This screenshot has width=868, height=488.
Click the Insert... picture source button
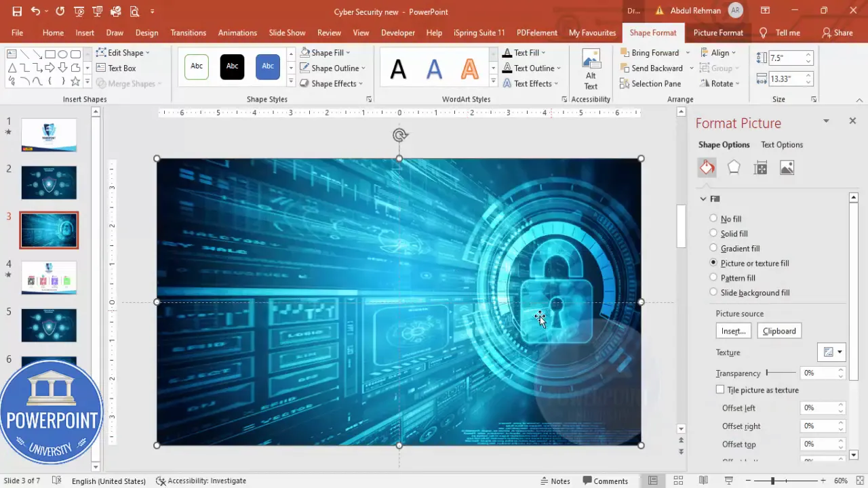click(x=733, y=331)
